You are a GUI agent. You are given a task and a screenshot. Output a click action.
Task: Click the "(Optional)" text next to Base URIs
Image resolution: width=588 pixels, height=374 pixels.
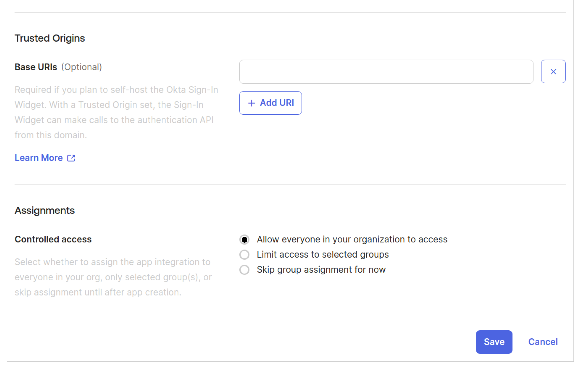[82, 67]
